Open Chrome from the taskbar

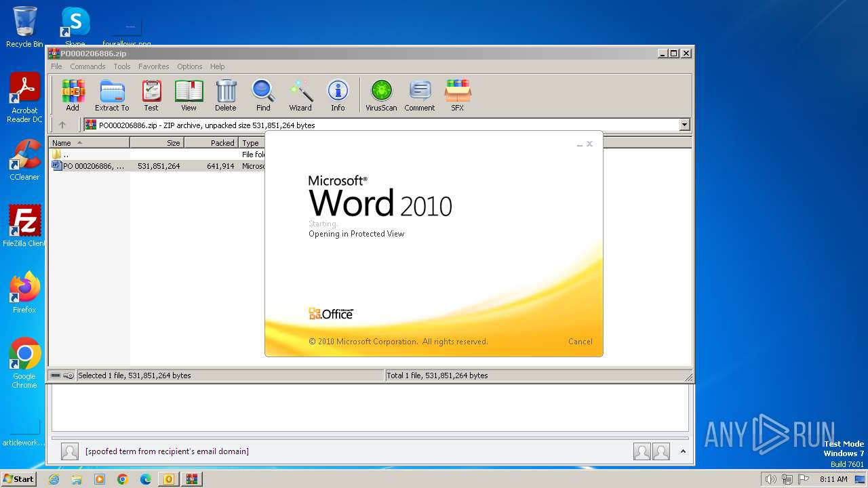tap(123, 479)
